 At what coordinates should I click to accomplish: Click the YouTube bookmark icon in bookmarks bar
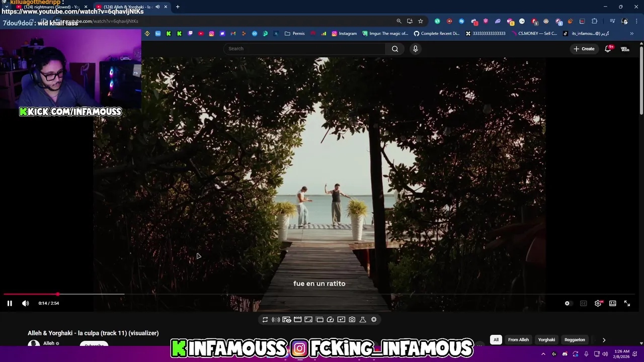[201, 34]
